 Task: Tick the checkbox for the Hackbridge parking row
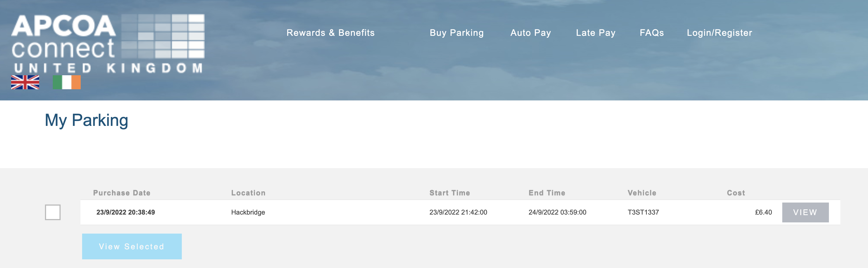point(53,212)
